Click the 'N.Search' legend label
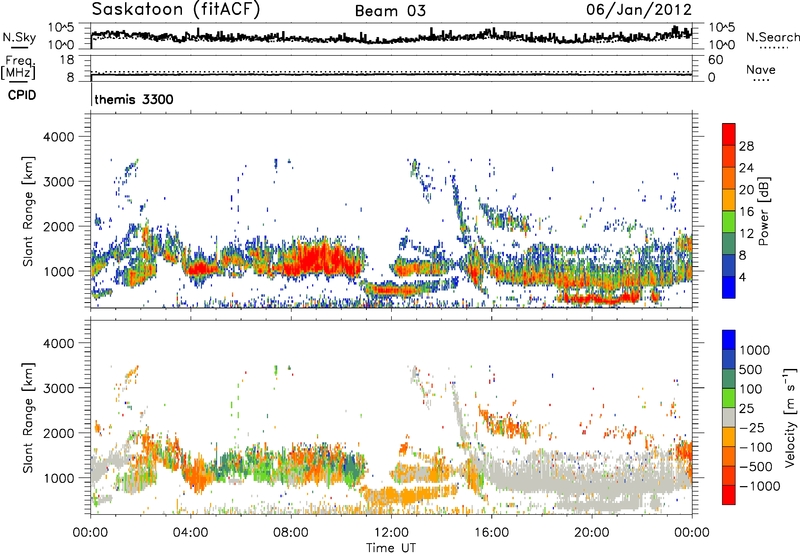This screenshot has height=554, width=800. pyautogui.click(x=772, y=37)
